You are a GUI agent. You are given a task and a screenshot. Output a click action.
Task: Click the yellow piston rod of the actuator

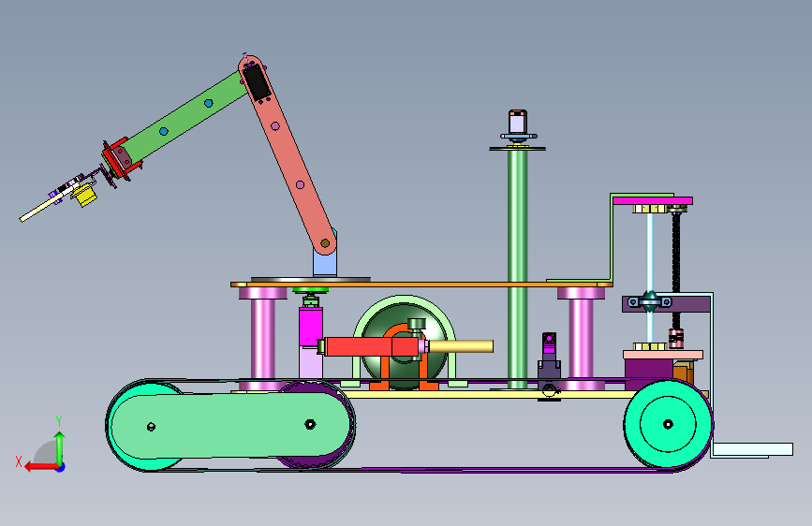click(461, 346)
